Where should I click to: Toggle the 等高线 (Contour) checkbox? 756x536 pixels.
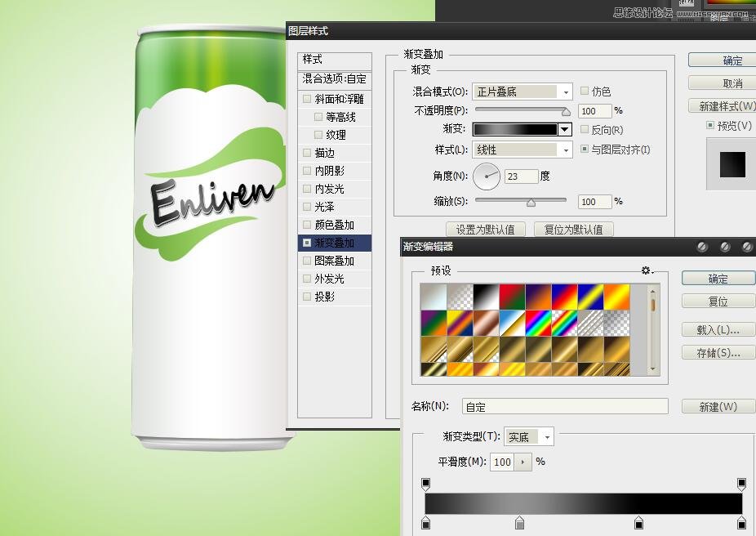pos(318,117)
